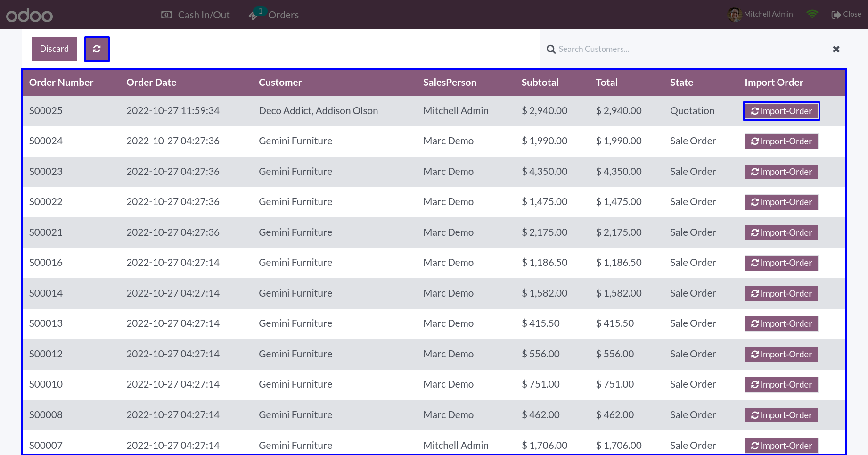Select the S00023 order row
This screenshot has height=455, width=868.
[x=434, y=172]
